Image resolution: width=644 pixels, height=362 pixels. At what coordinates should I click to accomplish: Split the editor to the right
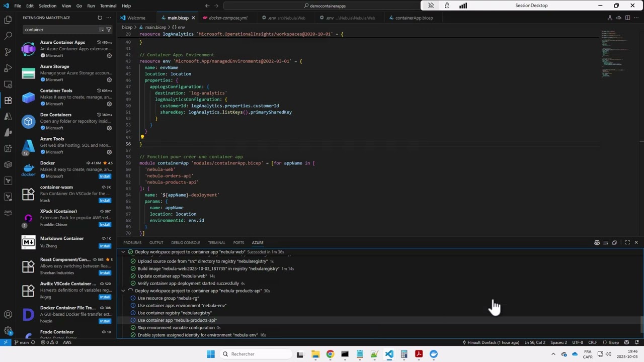click(627, 18)
